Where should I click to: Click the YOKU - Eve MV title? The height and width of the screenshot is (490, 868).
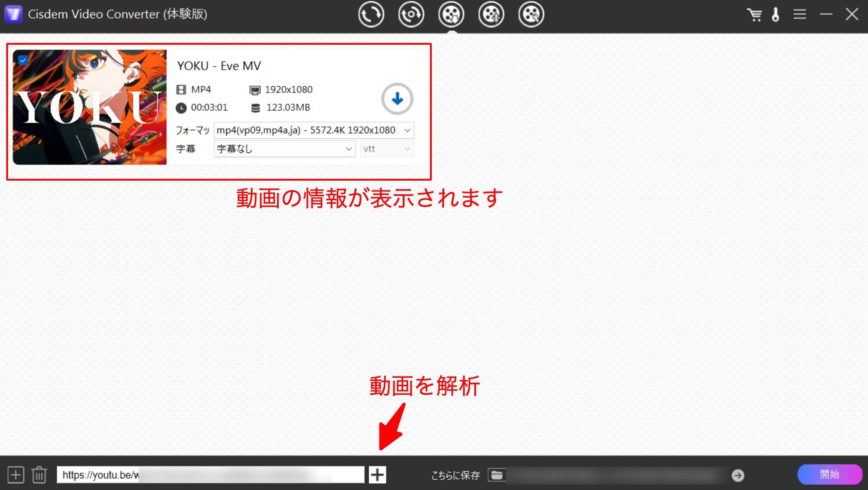[219, 66]
